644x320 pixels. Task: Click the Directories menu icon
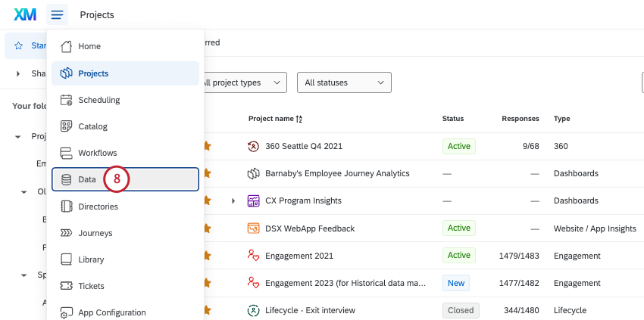[x=66, y=207]
